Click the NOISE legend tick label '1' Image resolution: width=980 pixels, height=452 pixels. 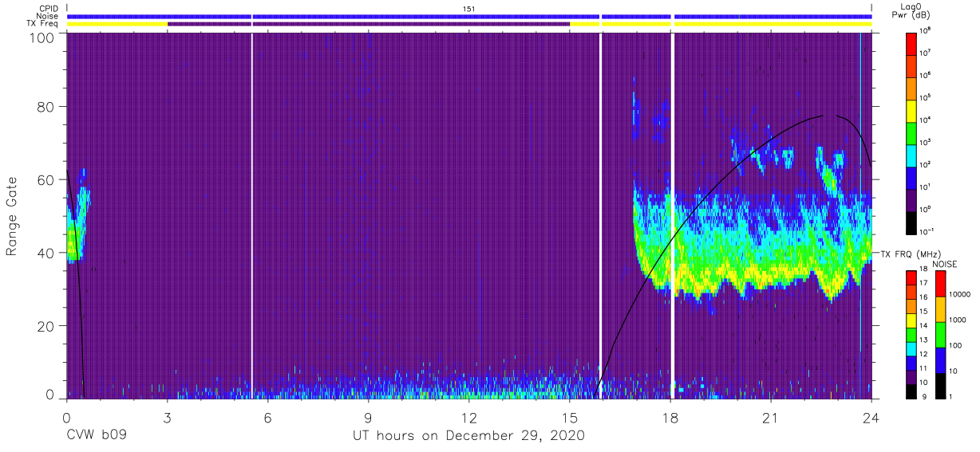[x=951, y=397]
